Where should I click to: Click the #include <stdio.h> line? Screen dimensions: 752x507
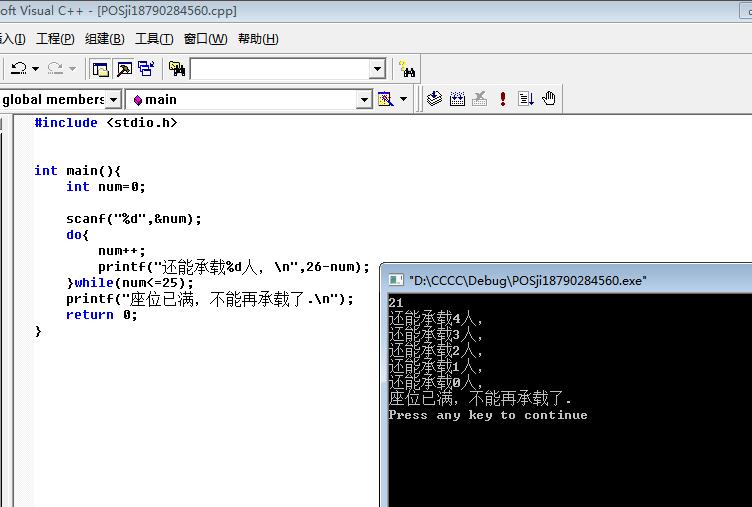pyautogui.click(x=106, y=123)
